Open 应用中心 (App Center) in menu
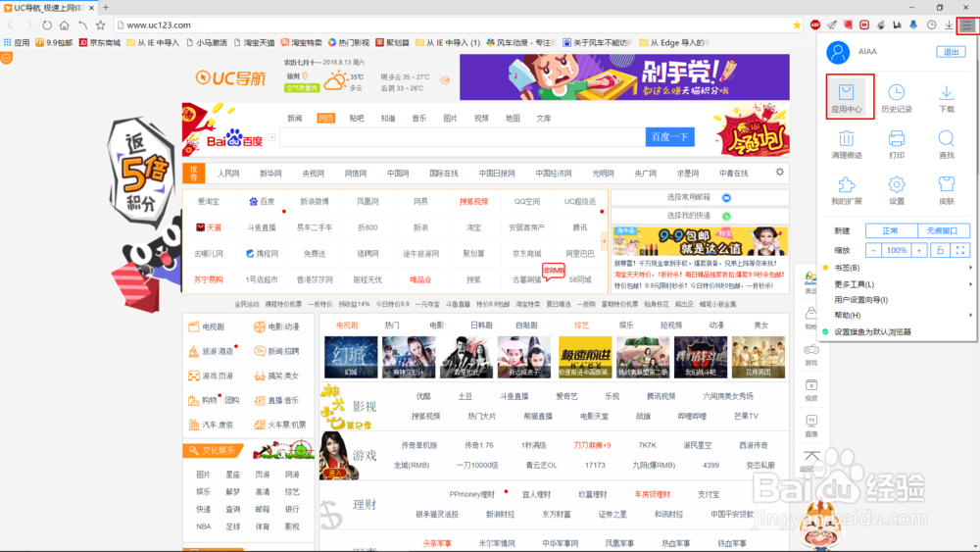 847,99
